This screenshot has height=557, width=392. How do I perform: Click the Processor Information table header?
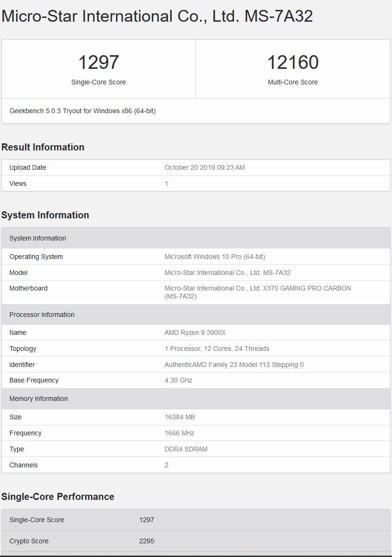(x=42, y=315)
